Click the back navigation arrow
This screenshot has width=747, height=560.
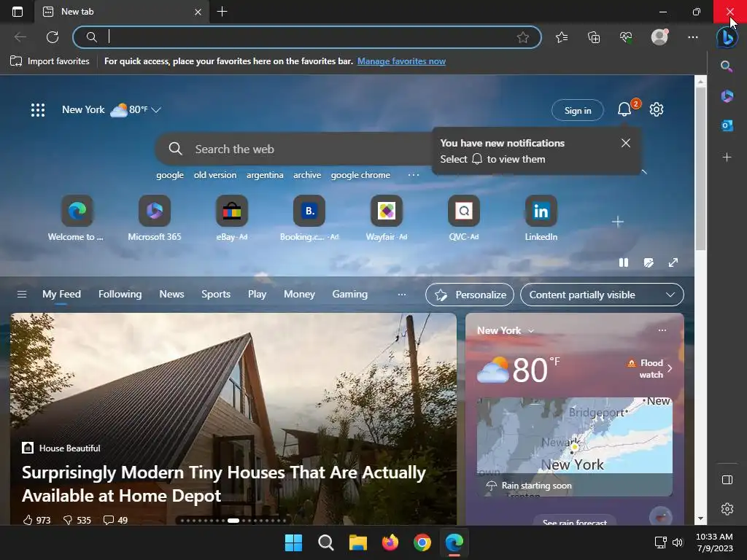tap(20, 37)
